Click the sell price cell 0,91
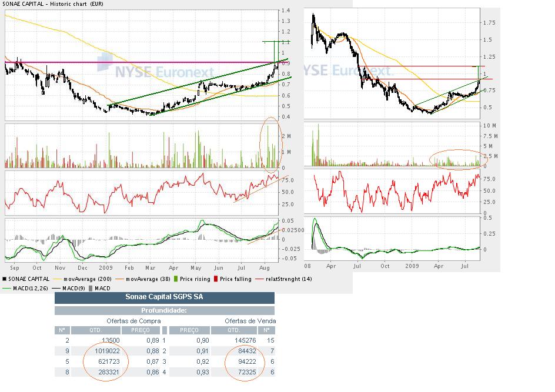555x392 pixels. 203,351
